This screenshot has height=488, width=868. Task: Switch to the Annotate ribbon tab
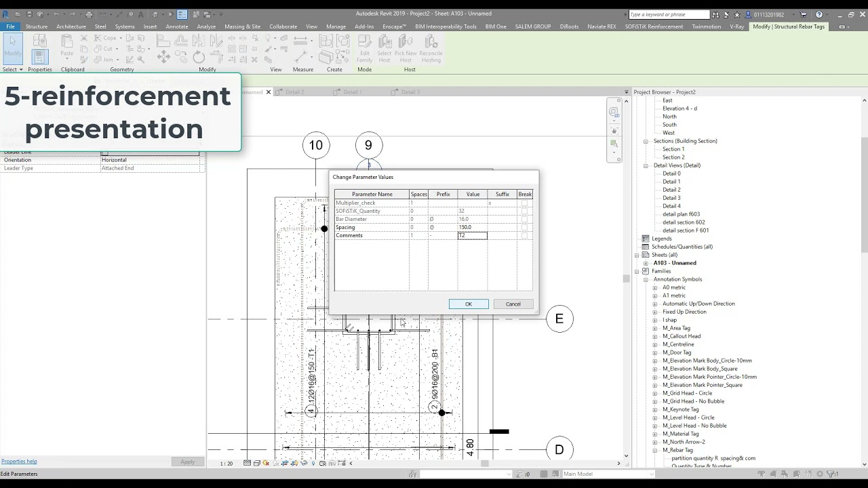pos(177,26)
